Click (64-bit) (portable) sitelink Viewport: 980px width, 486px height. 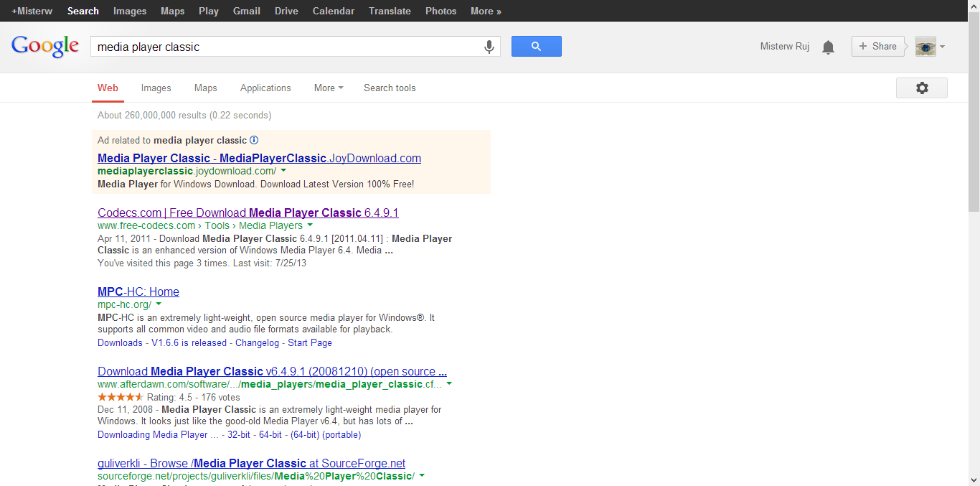tap(326, 434)
